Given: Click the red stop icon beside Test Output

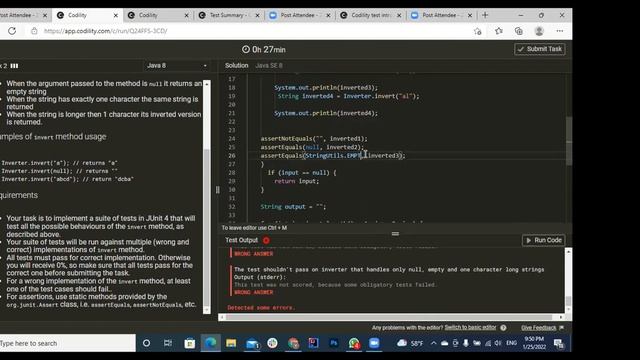Looking at the screenshot, I should point(266,240).
